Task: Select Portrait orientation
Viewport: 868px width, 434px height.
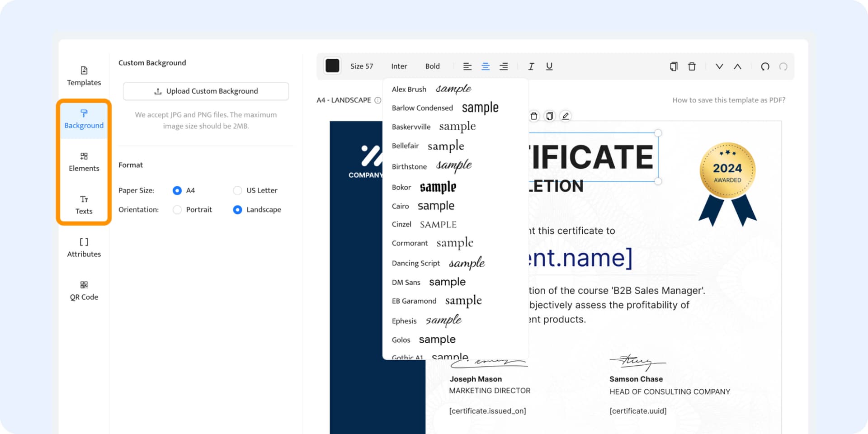Action: 177,210
